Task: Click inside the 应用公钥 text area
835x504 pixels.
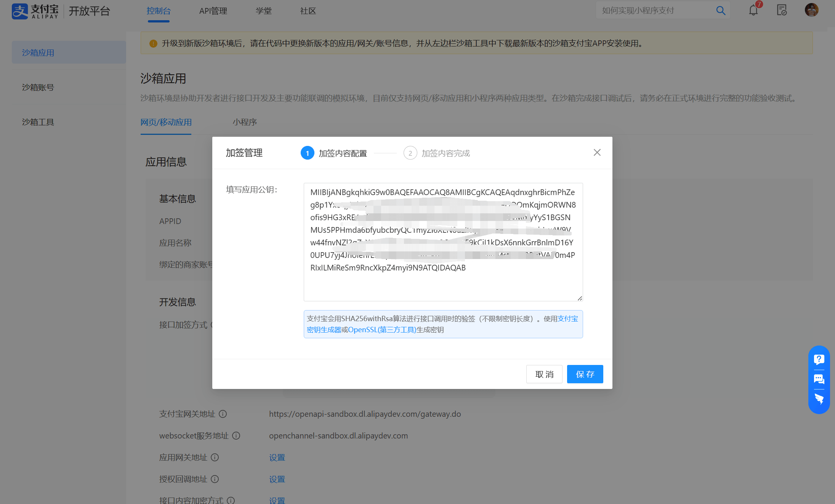Action: [443, 284]
